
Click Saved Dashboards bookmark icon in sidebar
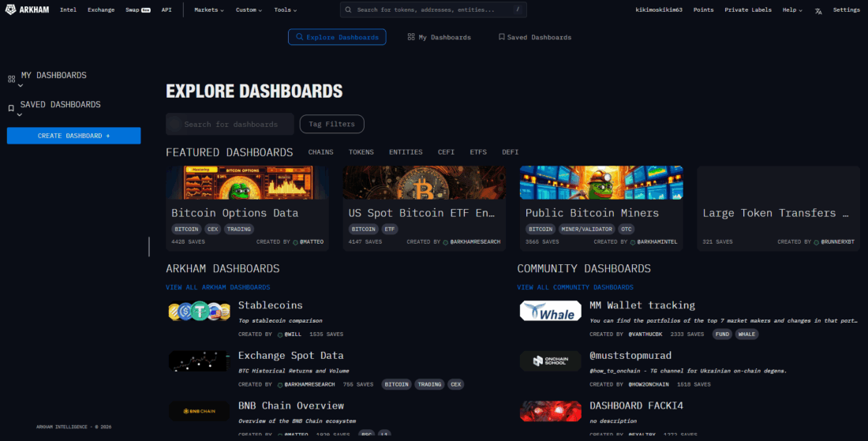11,108
